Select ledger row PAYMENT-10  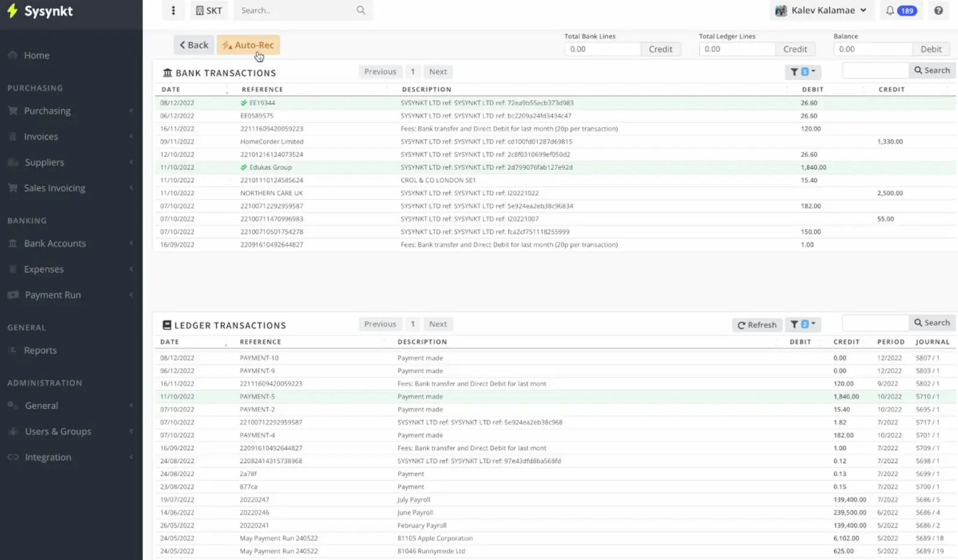point(555,358)
